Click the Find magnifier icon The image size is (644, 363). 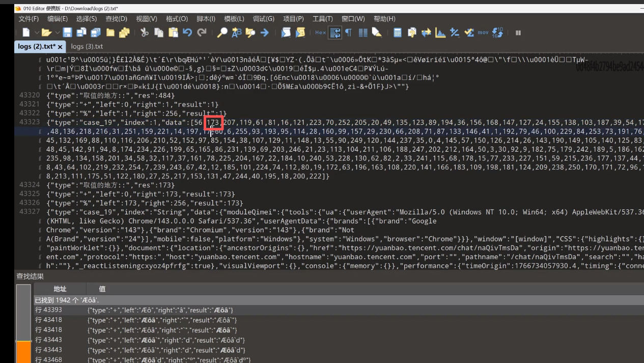coord(222,33)
